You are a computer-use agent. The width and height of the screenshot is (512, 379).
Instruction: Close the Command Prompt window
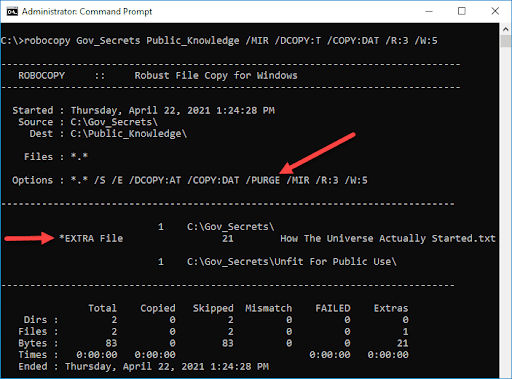pos(495,11)
